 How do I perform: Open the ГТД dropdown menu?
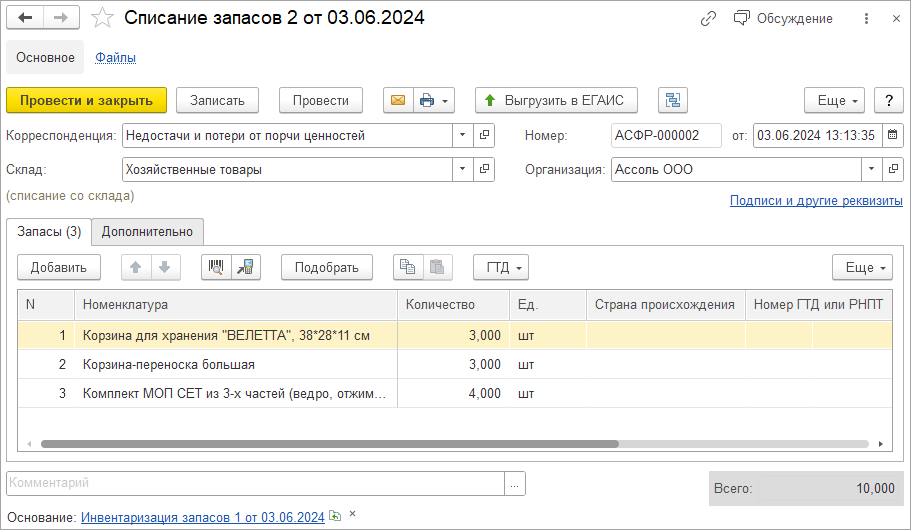[501, 267]
